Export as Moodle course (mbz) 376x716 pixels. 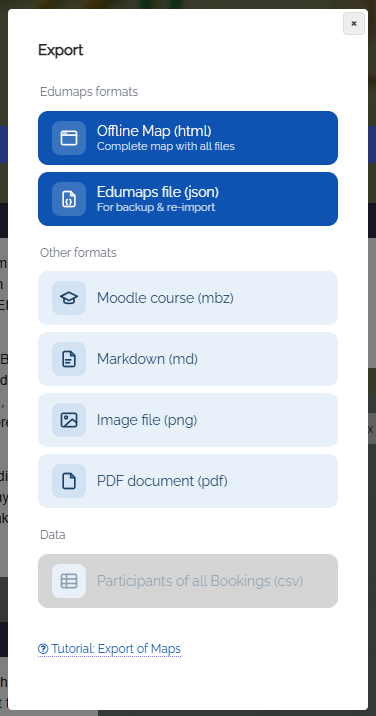(x=188, y=298)
